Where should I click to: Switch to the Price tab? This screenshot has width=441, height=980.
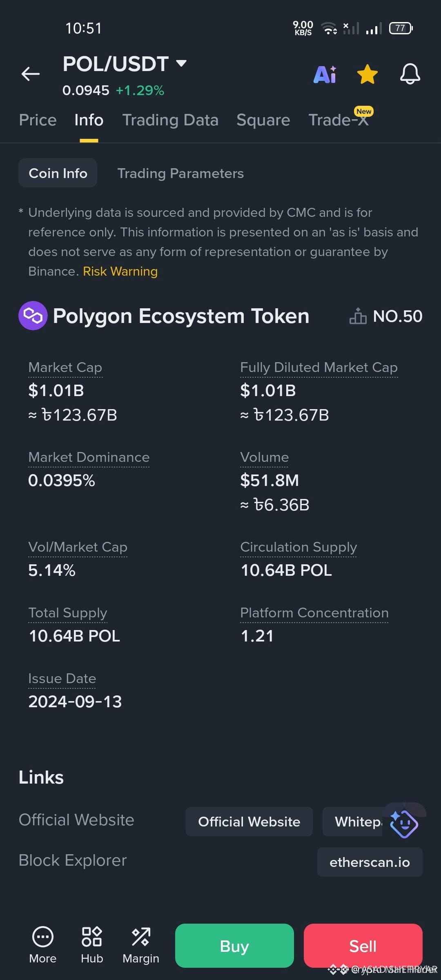[x=38, y=120]
